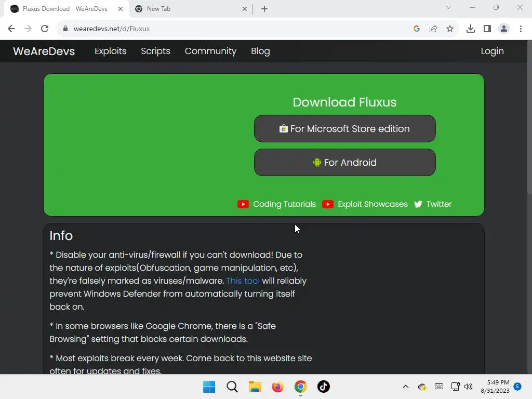Reload the Fluxus download page

tap(45, 29)
